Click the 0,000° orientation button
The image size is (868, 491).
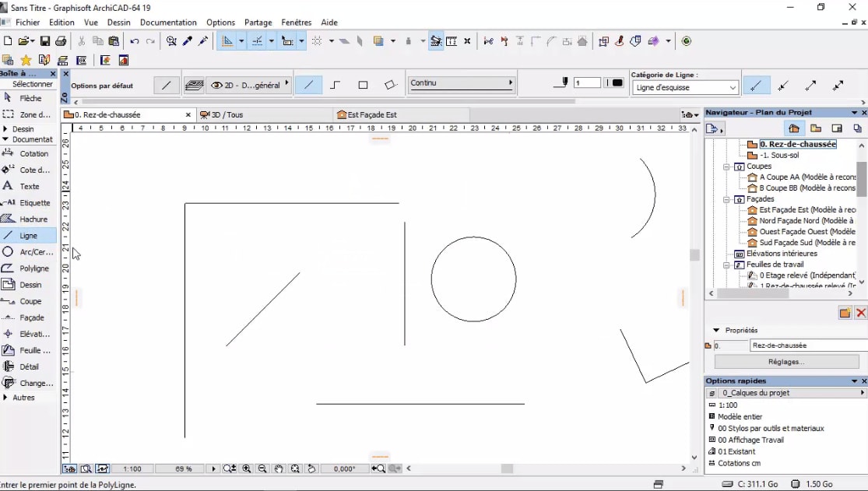tap(344, 469)
